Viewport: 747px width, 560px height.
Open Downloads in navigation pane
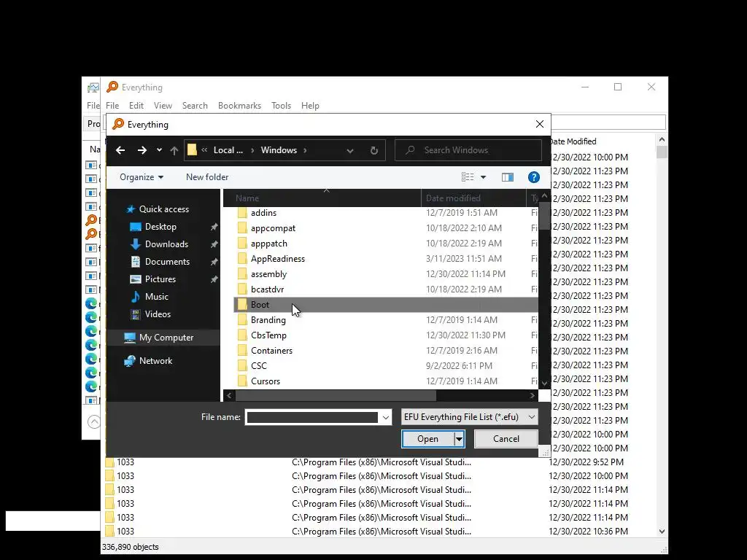click(x=166, y=244)
